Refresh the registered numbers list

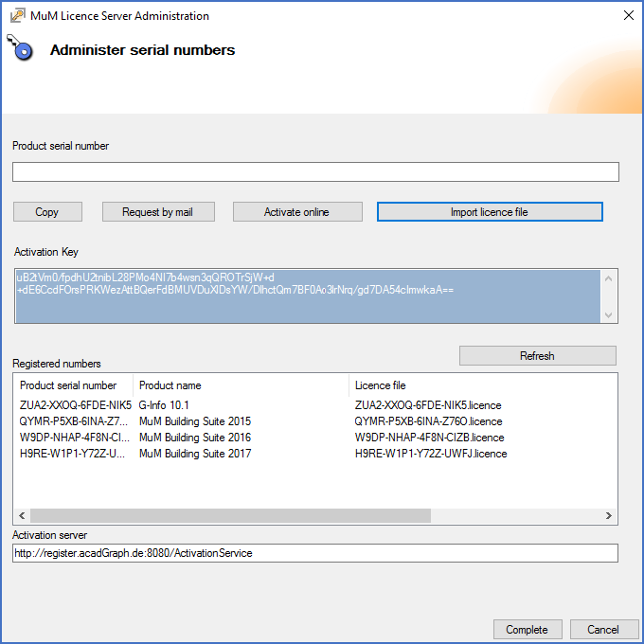538,356
